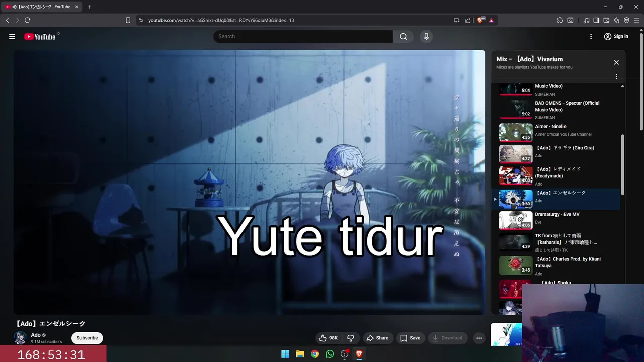This screenshot has width=644, height=362.
Task: Save the video to a playlist
Action: point(410,338)
